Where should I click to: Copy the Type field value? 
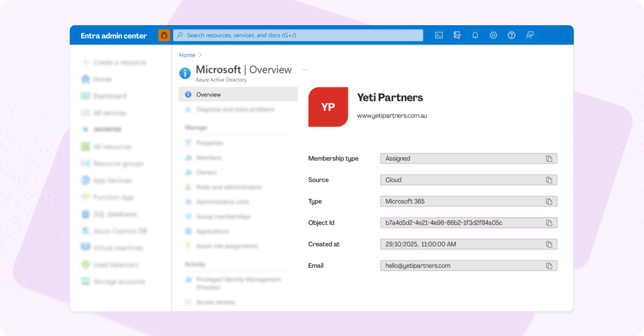pos(549,201)
